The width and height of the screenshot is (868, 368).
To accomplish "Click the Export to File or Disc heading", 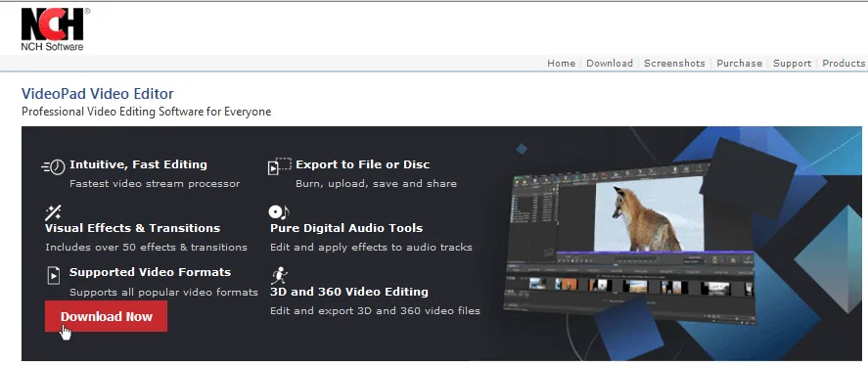I will (x=363, y=164).
